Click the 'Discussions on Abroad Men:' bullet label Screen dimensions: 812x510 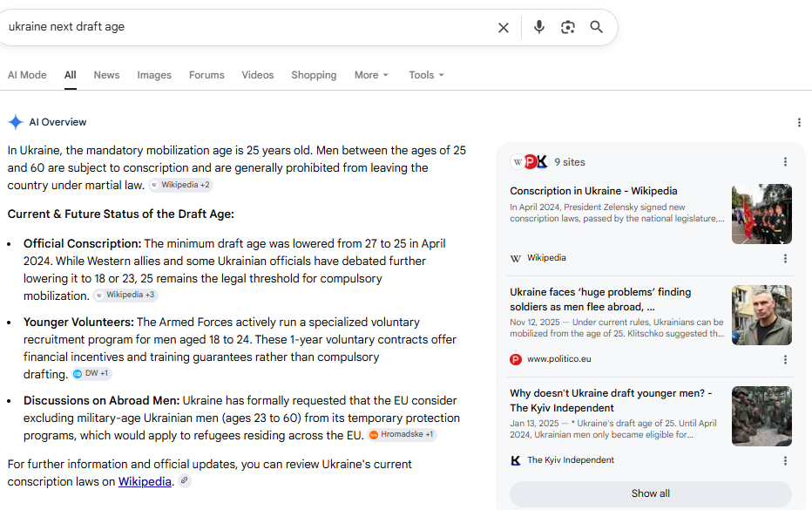click(101, 401)
